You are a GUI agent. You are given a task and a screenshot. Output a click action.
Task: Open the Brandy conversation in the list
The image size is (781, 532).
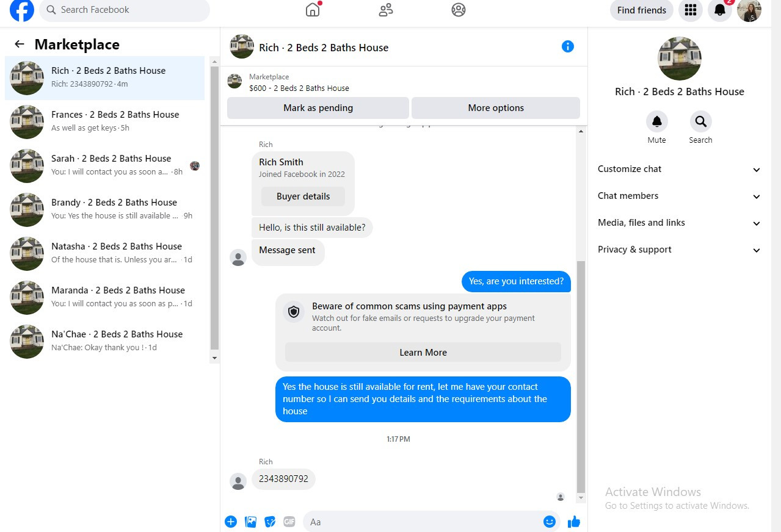pyautogui.click(x=105, y=210)
